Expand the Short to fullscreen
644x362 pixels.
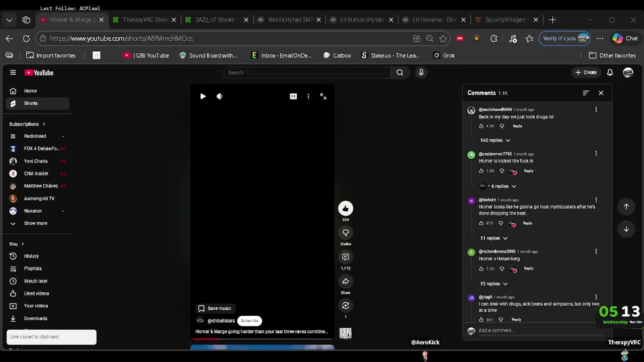(323, 96)
